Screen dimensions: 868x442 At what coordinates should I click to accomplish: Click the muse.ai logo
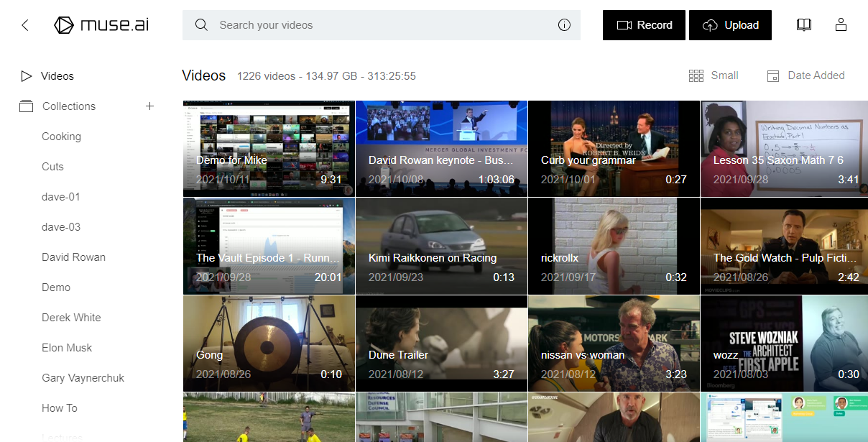click(102, 25)
